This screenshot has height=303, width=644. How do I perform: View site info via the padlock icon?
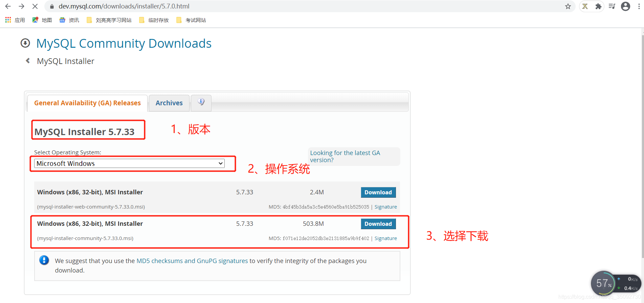coord(52,6)
